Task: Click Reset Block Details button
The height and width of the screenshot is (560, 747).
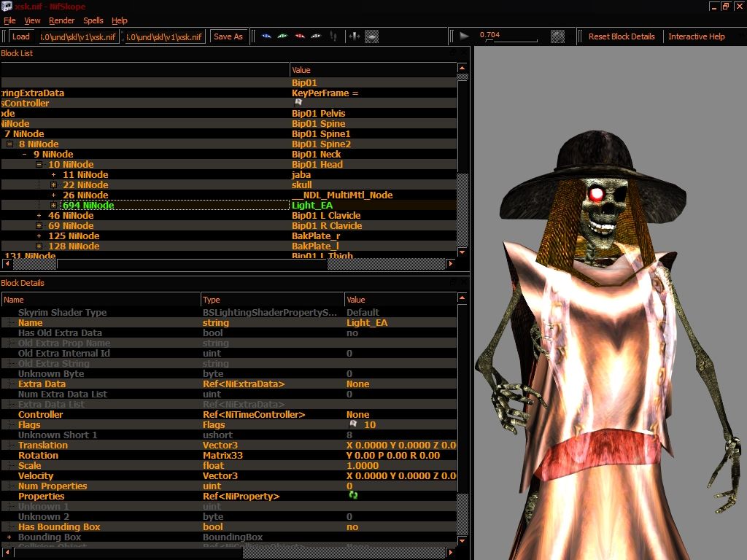Action: click(622, 36)
